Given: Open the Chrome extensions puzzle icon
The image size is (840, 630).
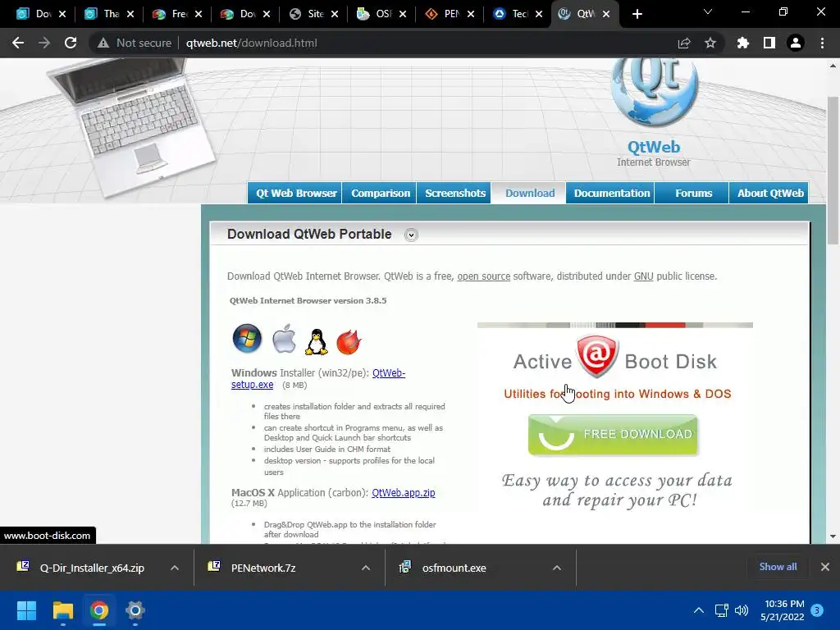Looking at the screenshot, I should [742, 43].
